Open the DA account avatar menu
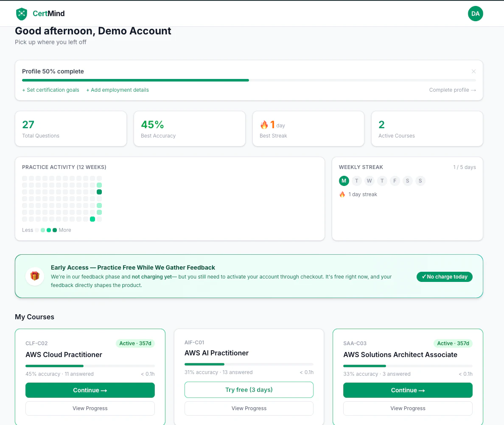The image size is (504, 425). click(x=476, y=14)
